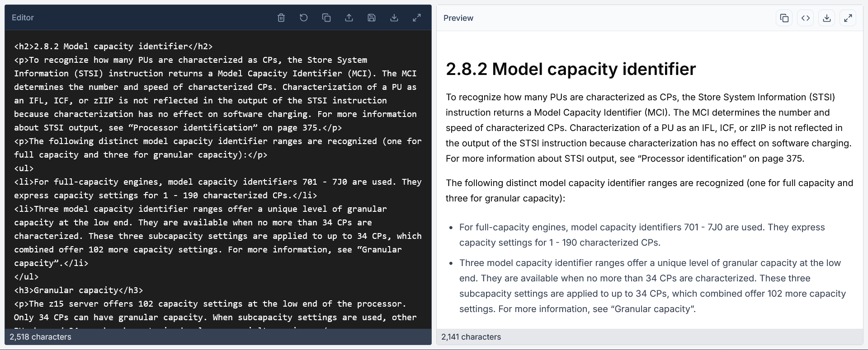This screenshot has width=868, height=350.
Task: Expand the Preview panel to fullscreen
Action: click(x=848, y=18)
